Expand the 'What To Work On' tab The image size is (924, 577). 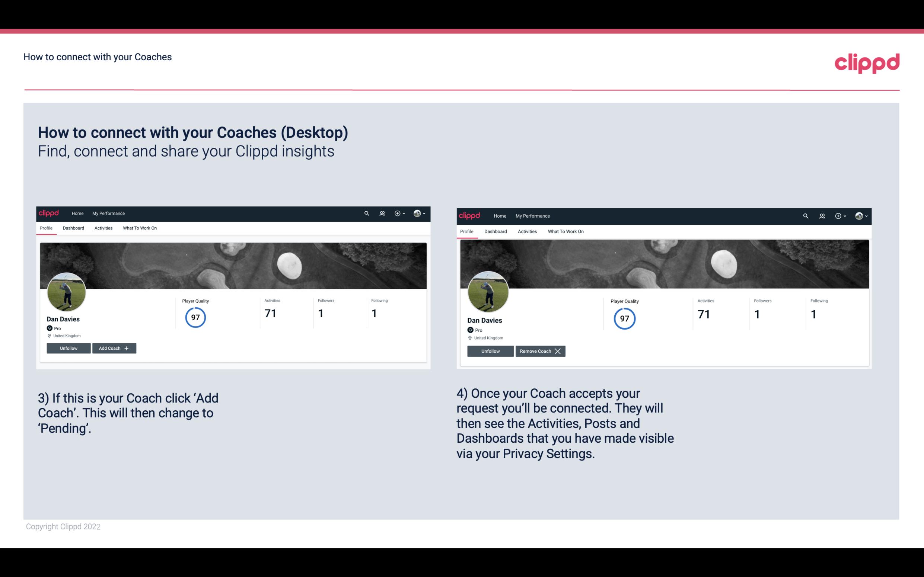coord(139,228)
